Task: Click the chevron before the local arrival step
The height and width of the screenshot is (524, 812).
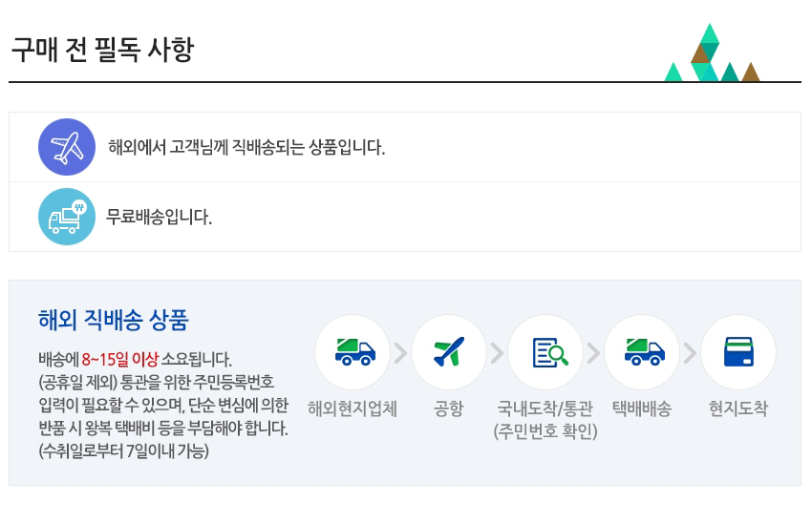Action: 690,353
